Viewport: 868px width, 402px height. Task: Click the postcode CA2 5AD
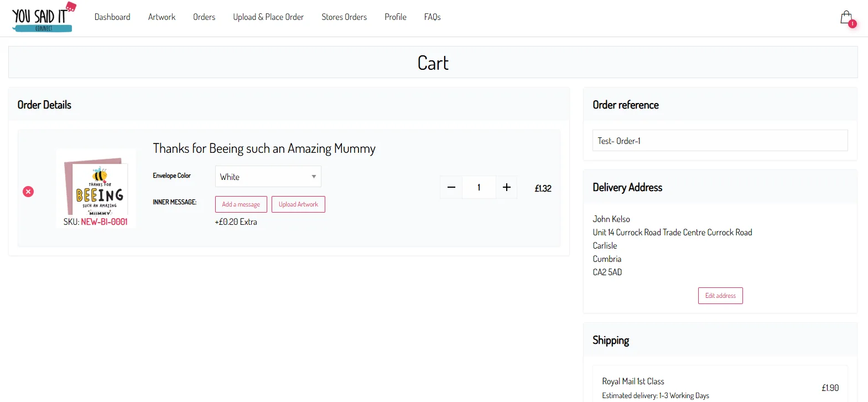[x=607, y=272]
